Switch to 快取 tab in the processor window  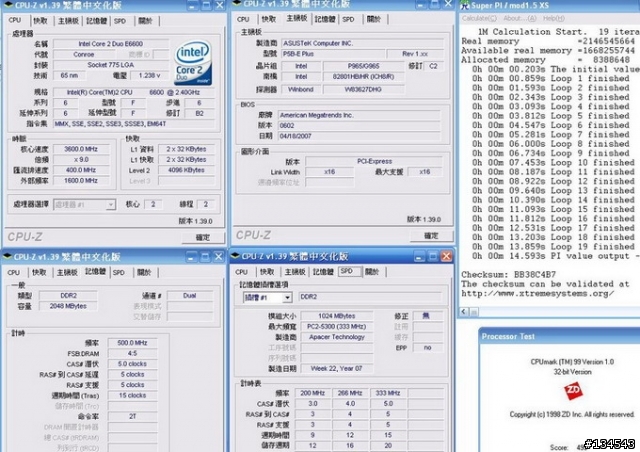(x=40, y=20)
